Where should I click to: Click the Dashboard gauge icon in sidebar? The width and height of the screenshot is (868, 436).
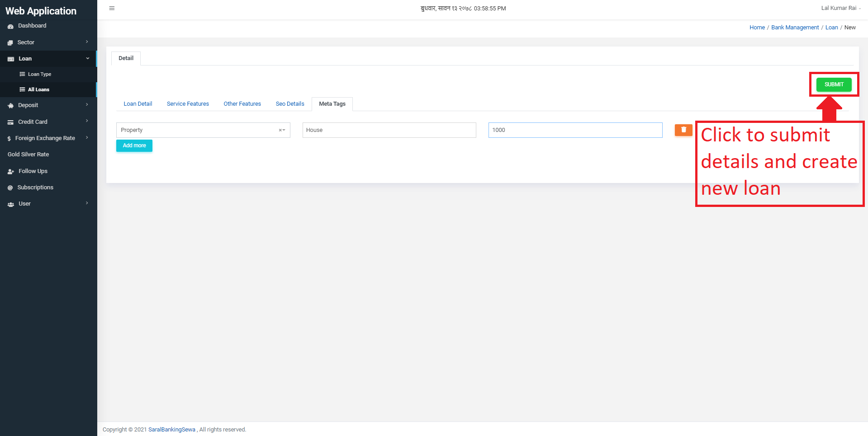10,26
